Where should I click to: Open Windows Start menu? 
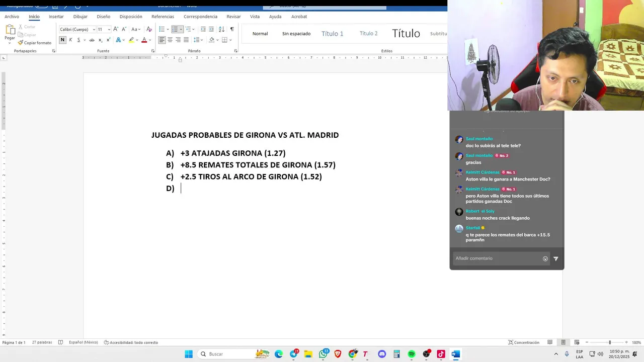point(189,354)
